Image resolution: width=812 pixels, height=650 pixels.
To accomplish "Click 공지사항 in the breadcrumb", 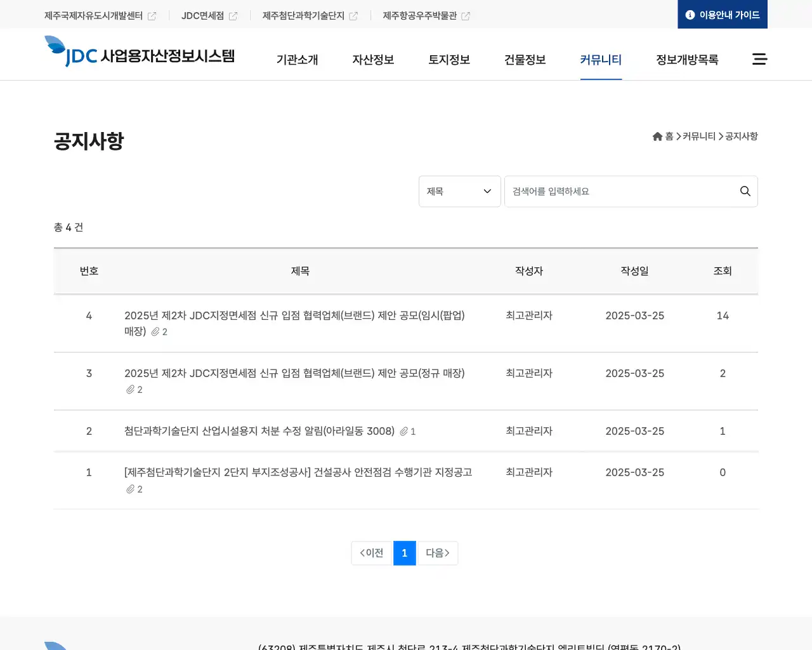I will (x=742, y=136).
